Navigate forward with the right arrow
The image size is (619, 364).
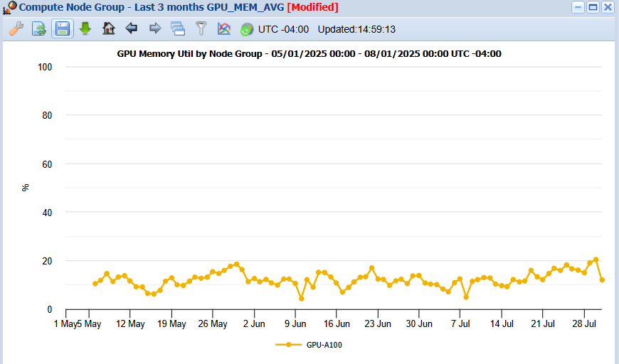[155, 28]
